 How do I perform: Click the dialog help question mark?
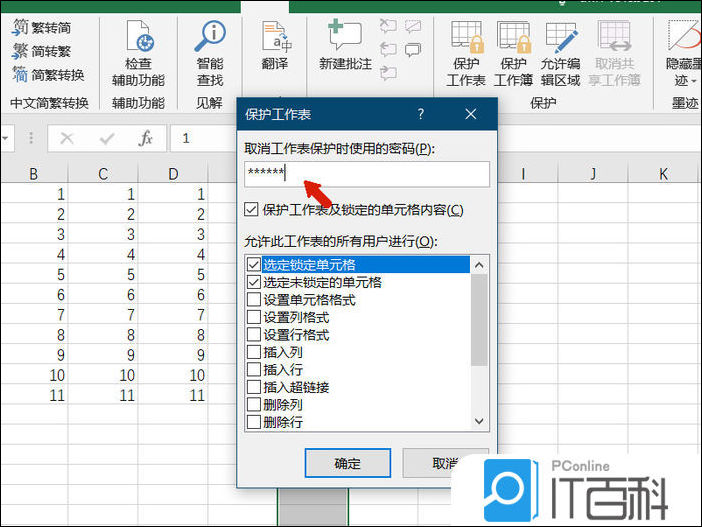coord(420,114)
